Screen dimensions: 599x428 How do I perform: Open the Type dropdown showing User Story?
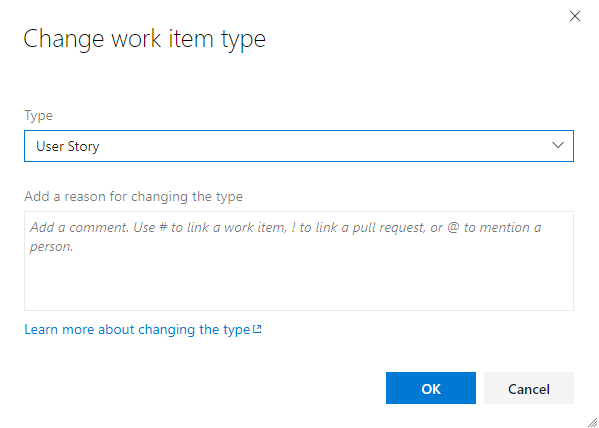[299, 146]
